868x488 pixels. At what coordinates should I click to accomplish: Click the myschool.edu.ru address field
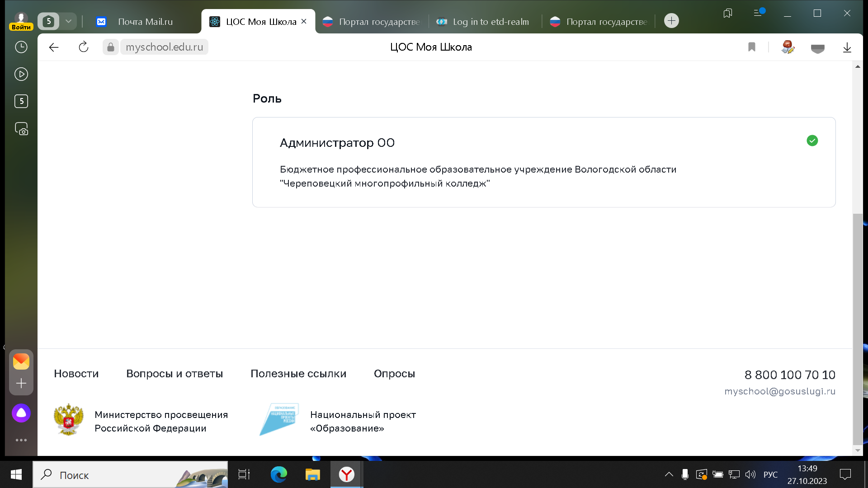(x=164, y=47)
